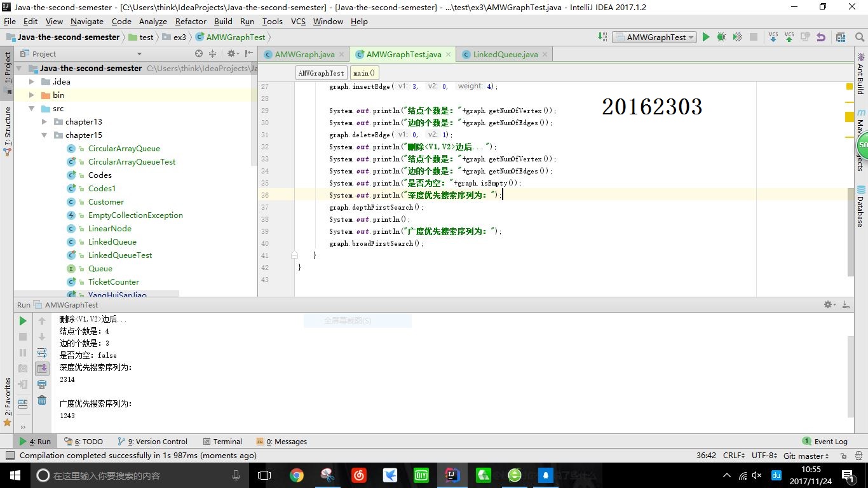The width and height of the screenshot is (868, 488).
Task: Open Project Structure icon in toolbar
Action: point(841,37)
